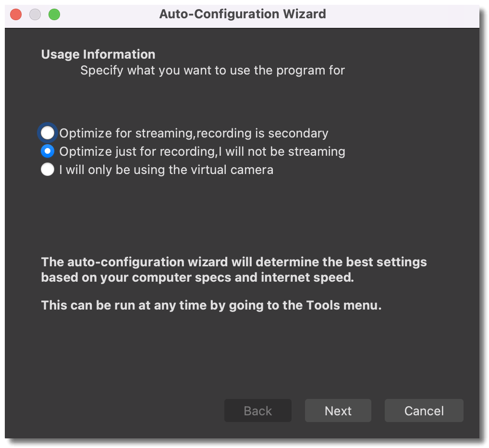Select the streaming optimization radio button

(x=48, y=133)
